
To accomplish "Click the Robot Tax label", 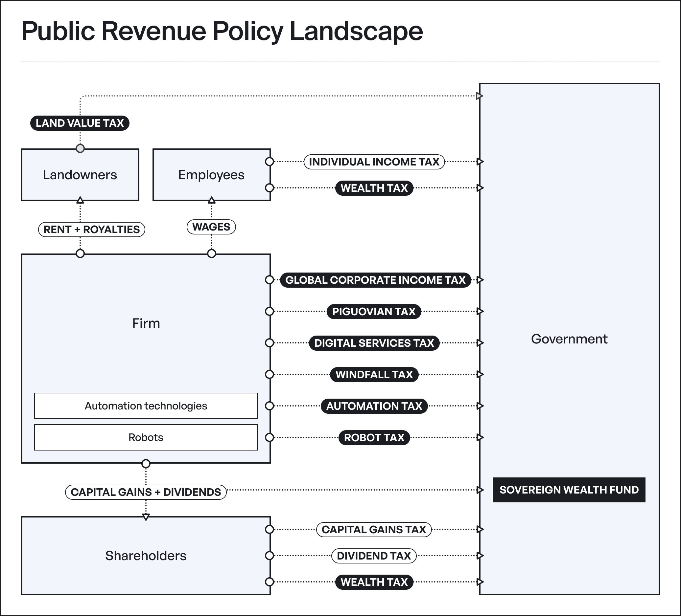I will point(374,438).
